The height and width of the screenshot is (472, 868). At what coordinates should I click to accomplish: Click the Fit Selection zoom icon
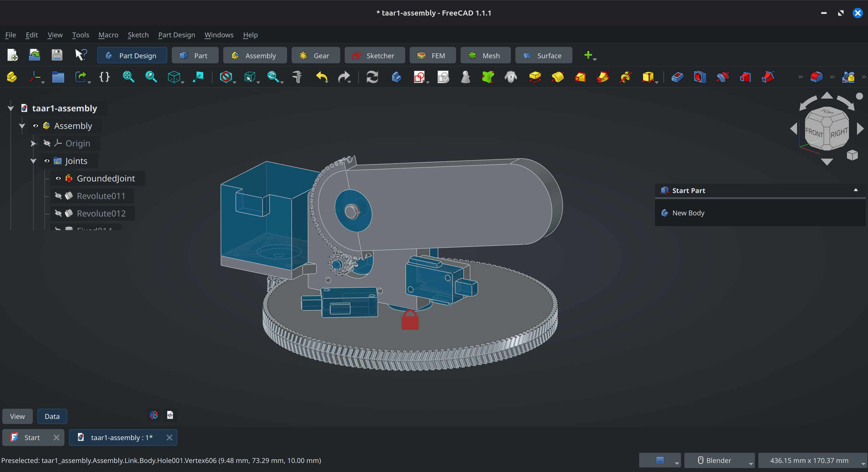[x=151, y=77]
